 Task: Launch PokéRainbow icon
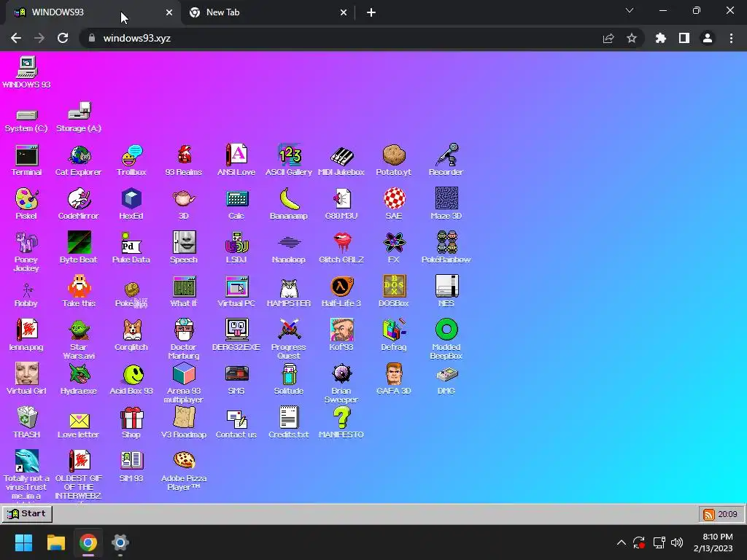pos(446,248)
